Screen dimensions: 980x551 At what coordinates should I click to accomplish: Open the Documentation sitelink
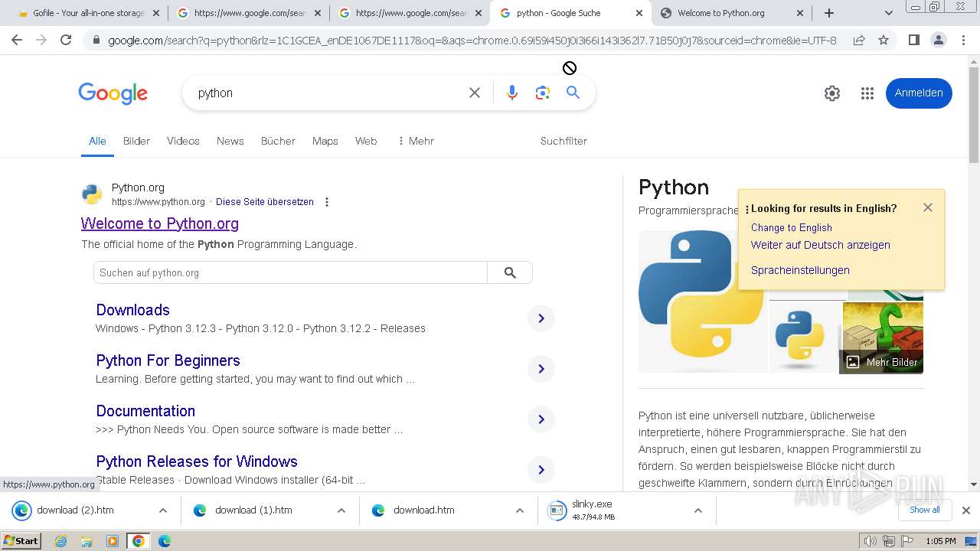[x=145, y=411]
